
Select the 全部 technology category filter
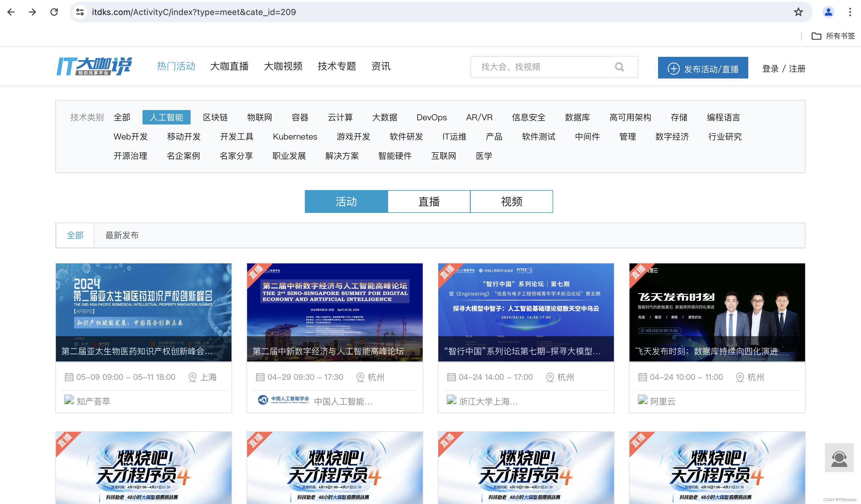122,118
